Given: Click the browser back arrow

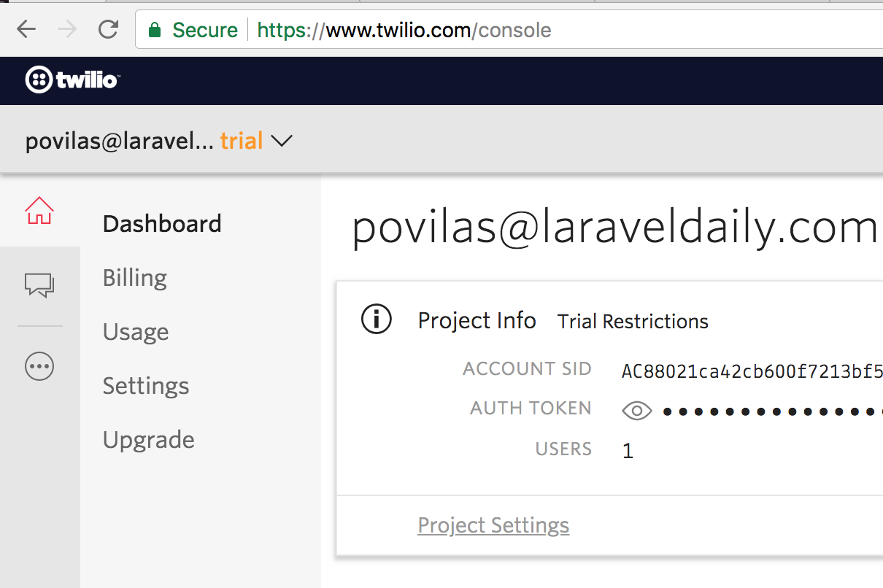Looking at the screenshot, I should tap(27, 30).
